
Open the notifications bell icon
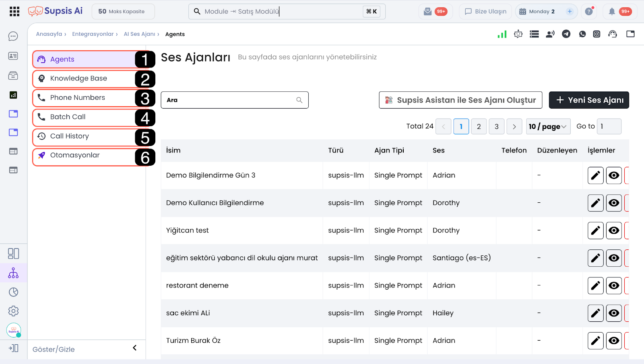click(611, 12)
